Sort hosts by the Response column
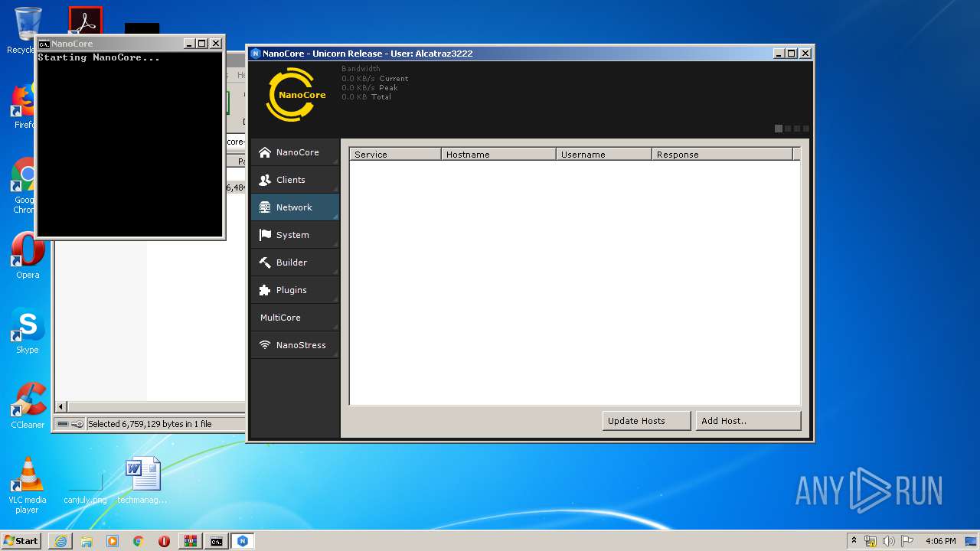The height and width of the screenshot is (551, 980). 723,155
